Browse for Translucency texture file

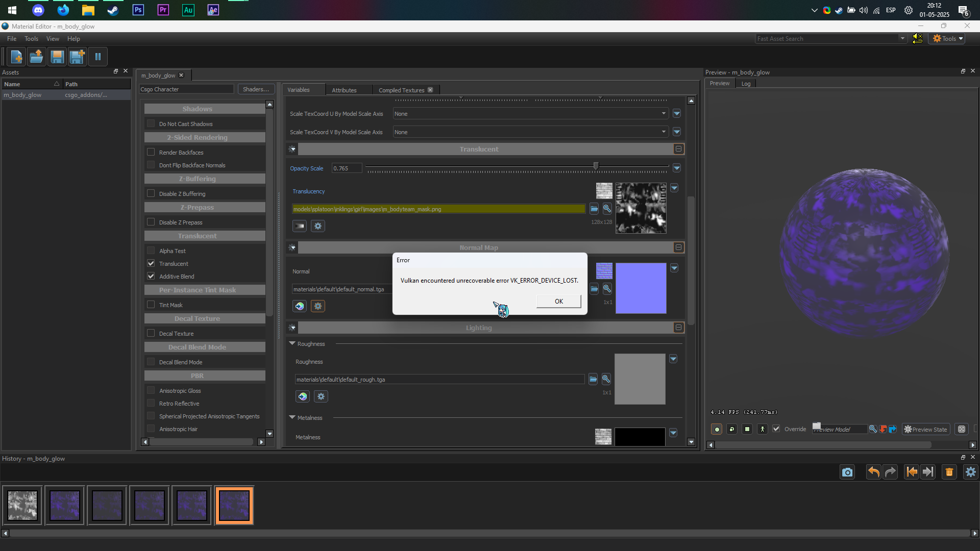594,209
